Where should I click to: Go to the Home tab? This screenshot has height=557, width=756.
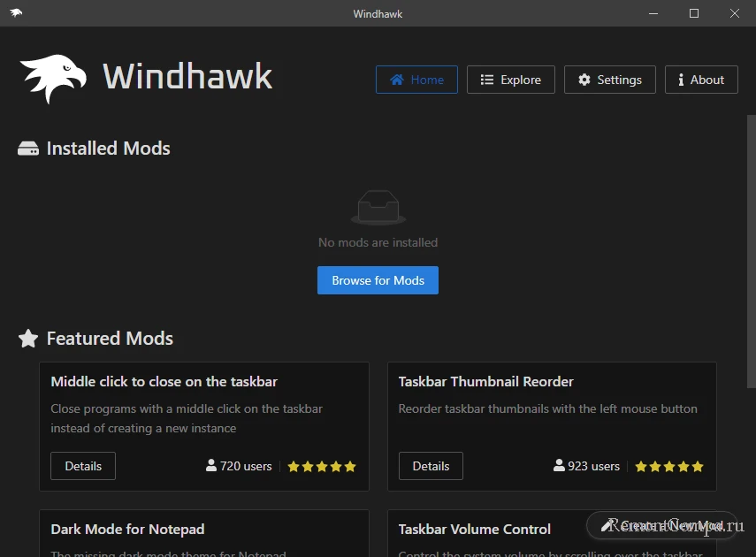[416, 80]
